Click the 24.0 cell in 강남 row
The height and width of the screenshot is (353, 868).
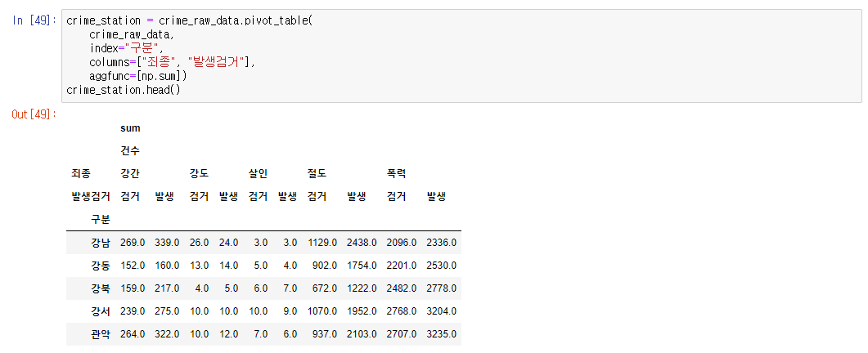228,243
